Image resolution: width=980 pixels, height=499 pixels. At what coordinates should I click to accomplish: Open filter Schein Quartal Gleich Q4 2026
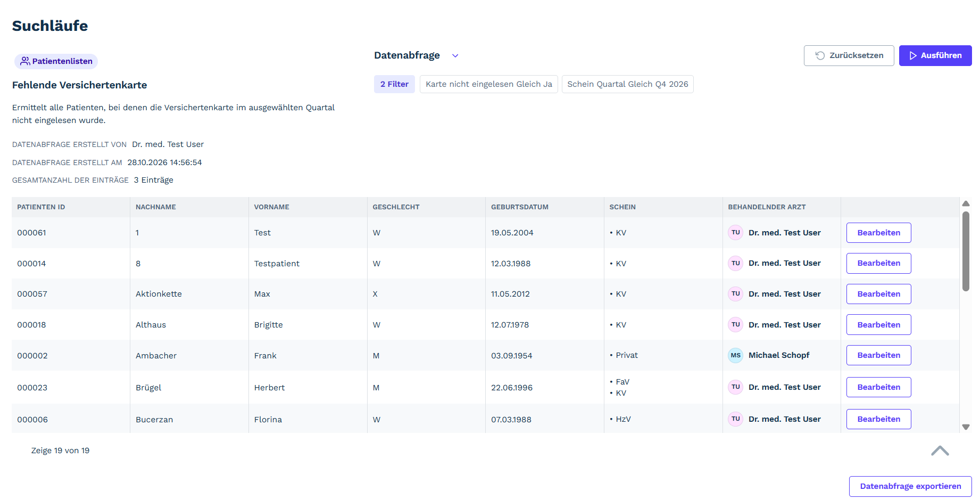point(627,84)
